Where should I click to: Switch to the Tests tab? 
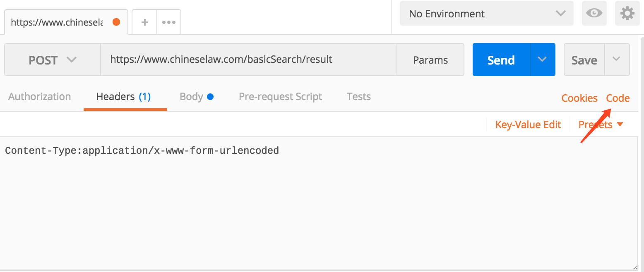point(358,97)
